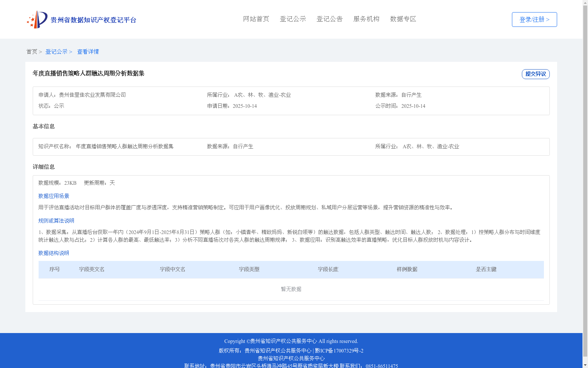Click scrollbar up arrow
The width and height of the screenshot is (588, 368).
[x=585, y=2]
